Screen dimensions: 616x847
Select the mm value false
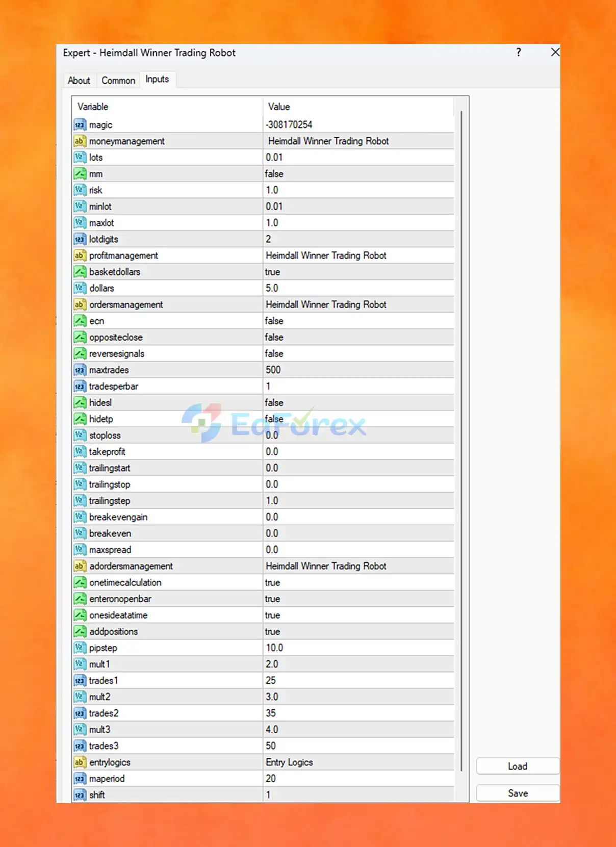coord(274,174)
